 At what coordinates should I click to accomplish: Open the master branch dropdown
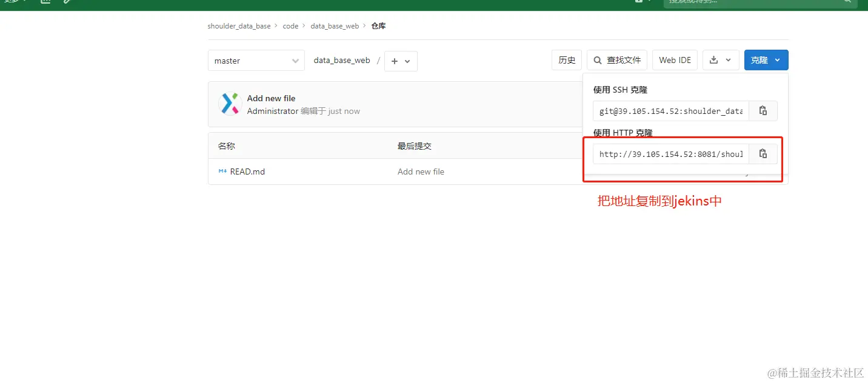256,61
